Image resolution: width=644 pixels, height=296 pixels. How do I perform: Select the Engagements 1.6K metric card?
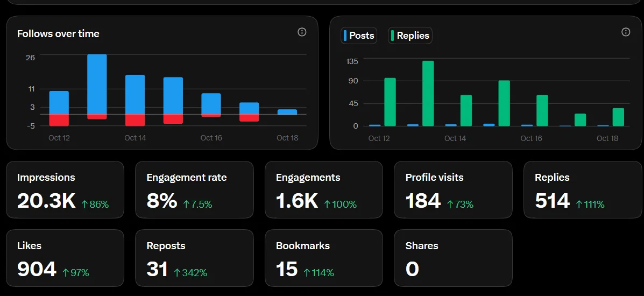(x=324, y=189)
